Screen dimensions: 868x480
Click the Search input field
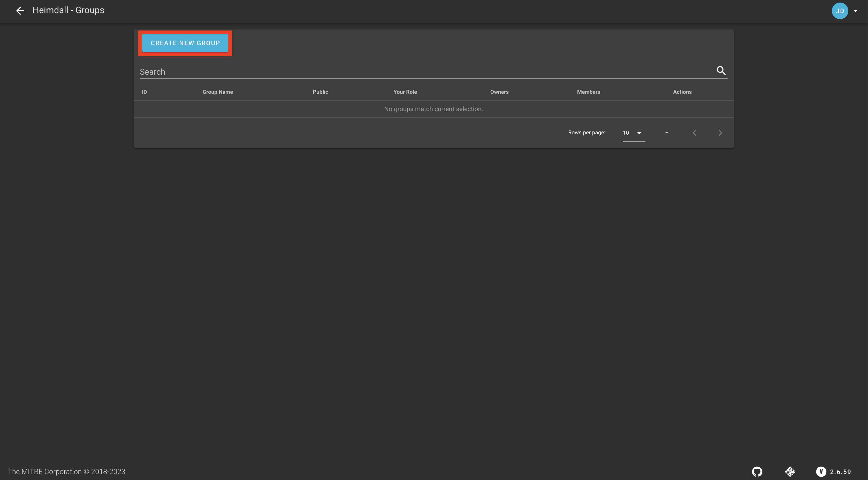(424, 72)
